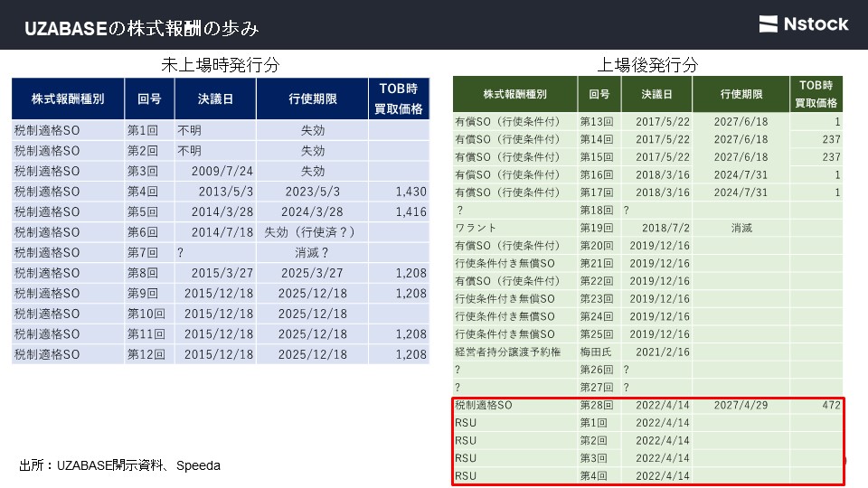This screenshot has height=488, width=868.
Task: Select 税制適格SO in the 第28回 row
Action: tap(483, 405)
